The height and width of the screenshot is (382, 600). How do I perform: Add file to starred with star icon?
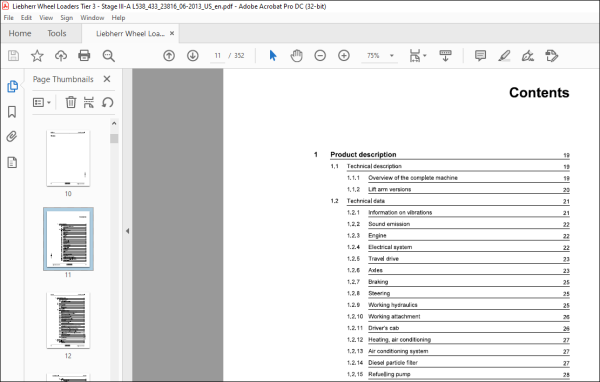pyautogui.click(x=37, y=56)
